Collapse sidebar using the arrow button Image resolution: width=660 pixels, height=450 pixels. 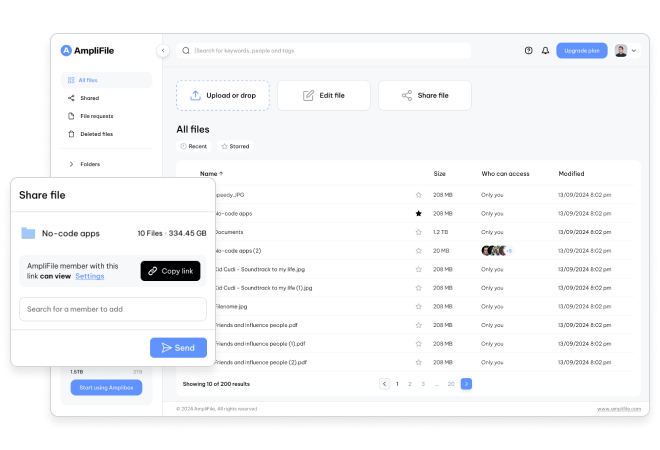tap(163, 50)
